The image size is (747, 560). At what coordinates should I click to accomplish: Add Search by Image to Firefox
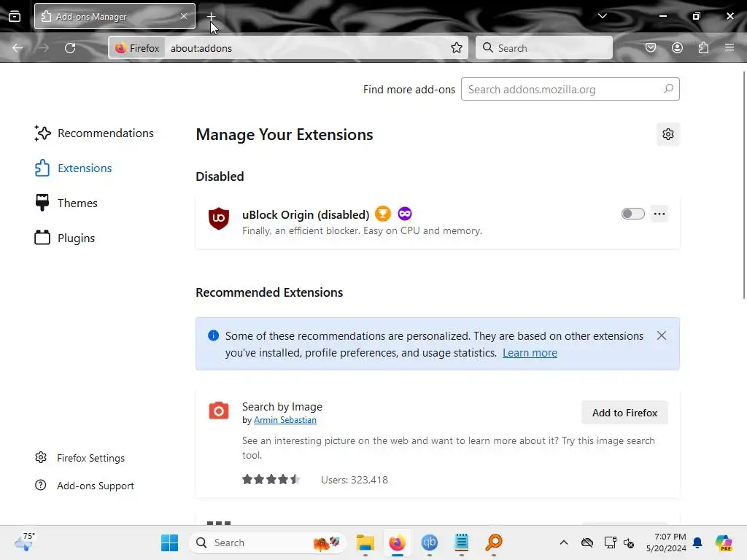tap(624, 413)
